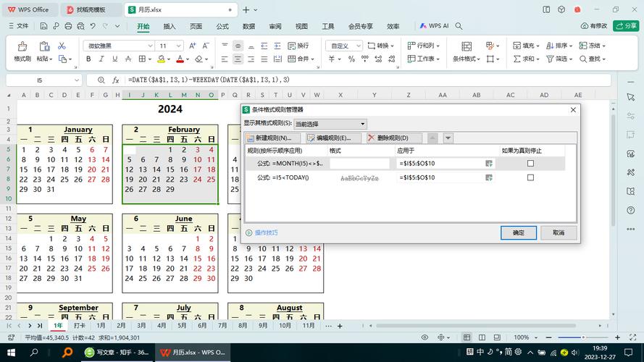This screenshot has height=362, width=644.
Task: Confirm dialog with 确定 button
Action: click(519, 232)
